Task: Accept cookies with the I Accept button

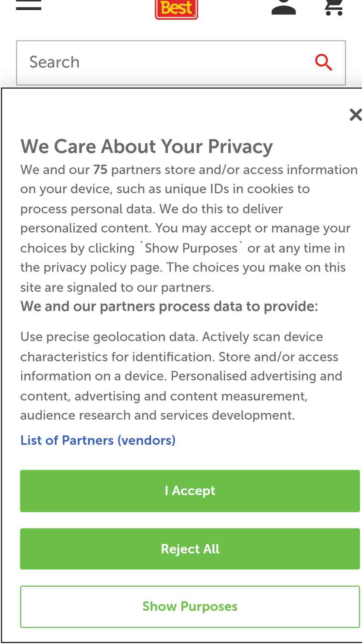Action: click(x=190, y=491)
